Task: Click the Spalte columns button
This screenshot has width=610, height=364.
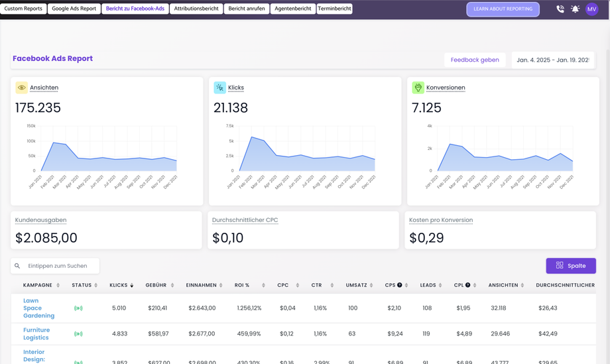Action: 571,266
